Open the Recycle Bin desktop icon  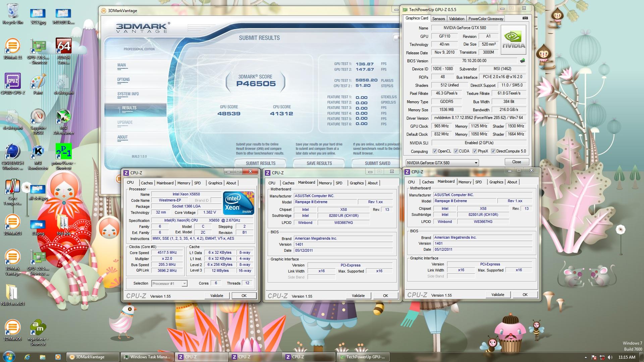click(13, 13)
